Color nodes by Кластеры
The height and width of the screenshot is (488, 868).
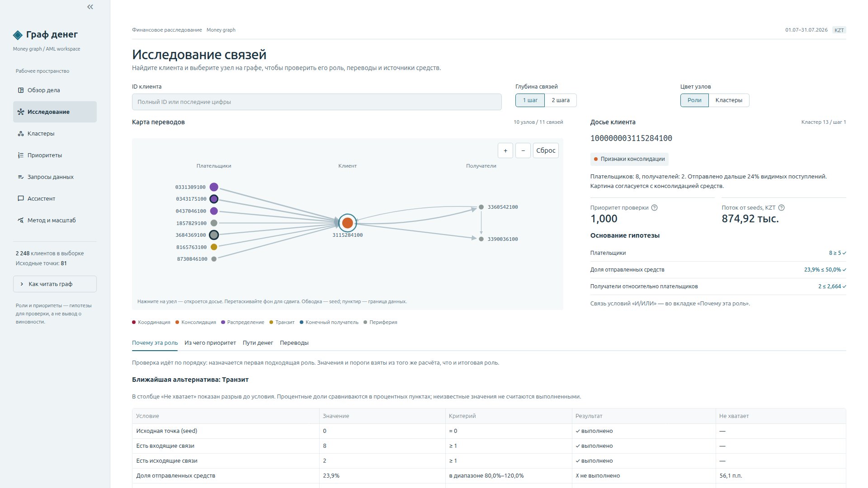(729, 100)
